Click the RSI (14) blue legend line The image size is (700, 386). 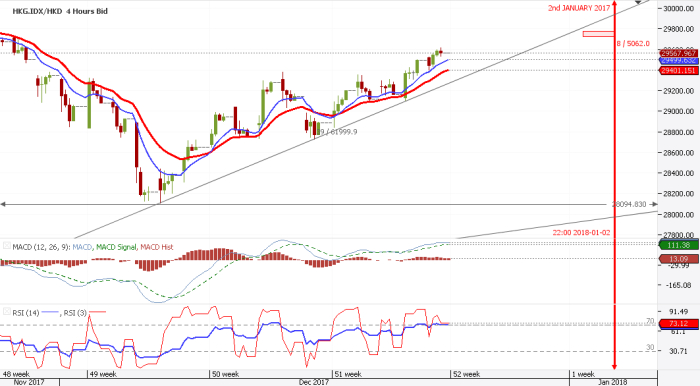click(x=50, y=312)
